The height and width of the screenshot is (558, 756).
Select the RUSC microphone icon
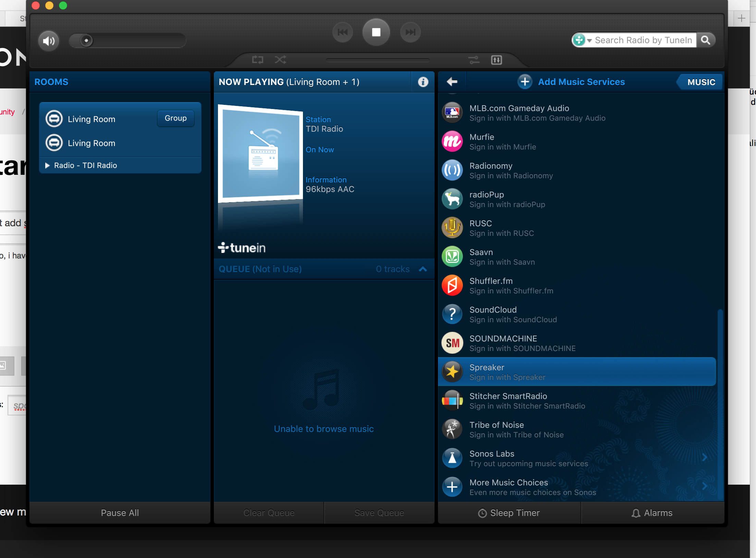pos(452,228)
